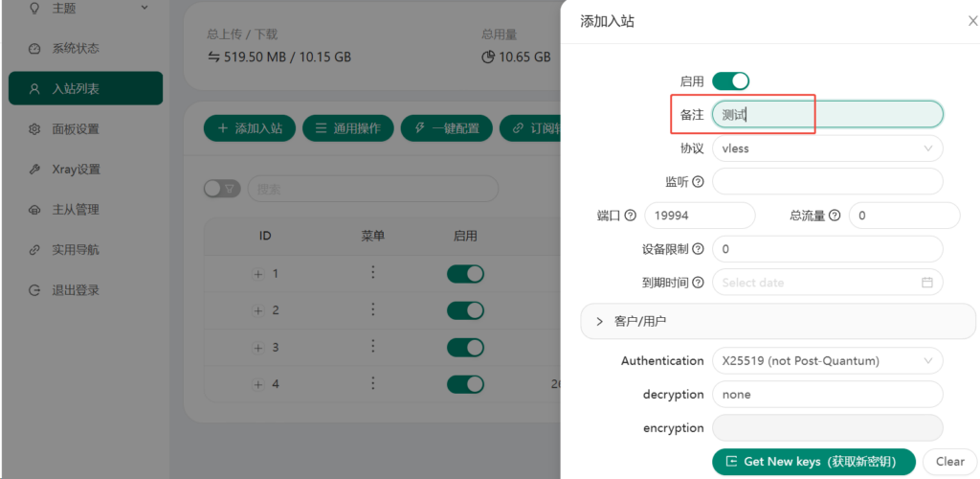Click the 端口 input showing 19994
Image resolution: width=980 pixels, height=479 pixels.
(x=700, y=216)
